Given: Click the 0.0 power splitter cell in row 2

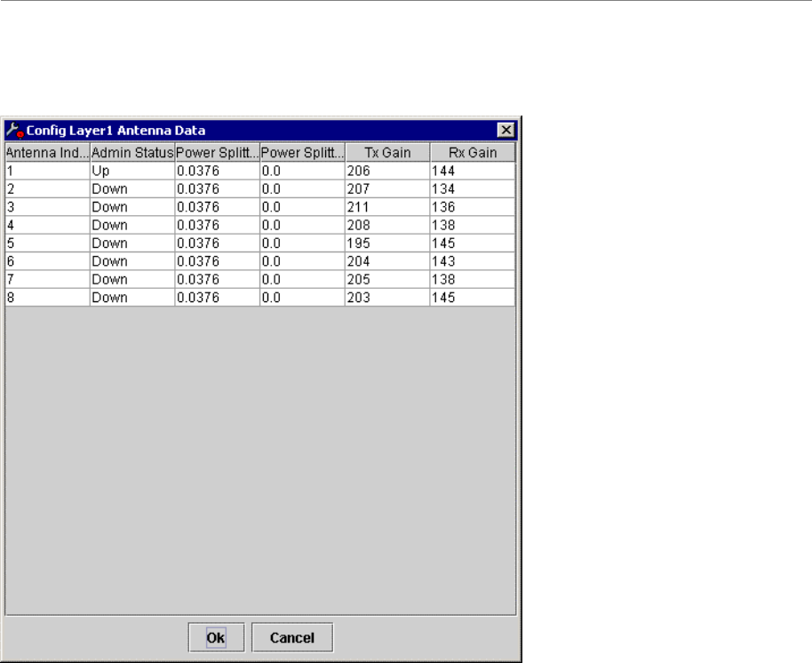Looking at the screenshot, I should click(302, 189).
